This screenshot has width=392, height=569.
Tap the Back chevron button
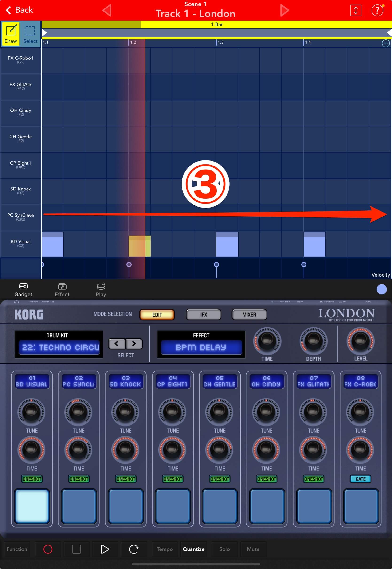(x=19, y=10)
